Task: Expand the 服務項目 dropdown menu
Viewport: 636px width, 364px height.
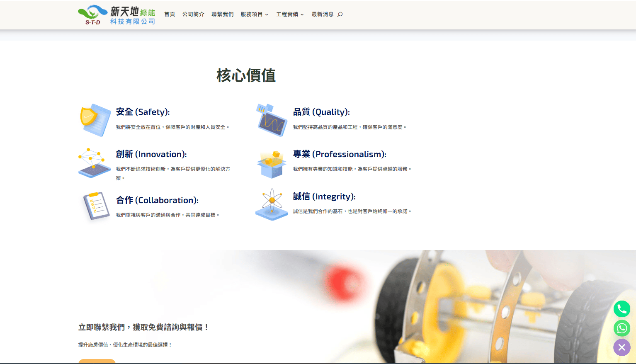Action: coord(255,15)
